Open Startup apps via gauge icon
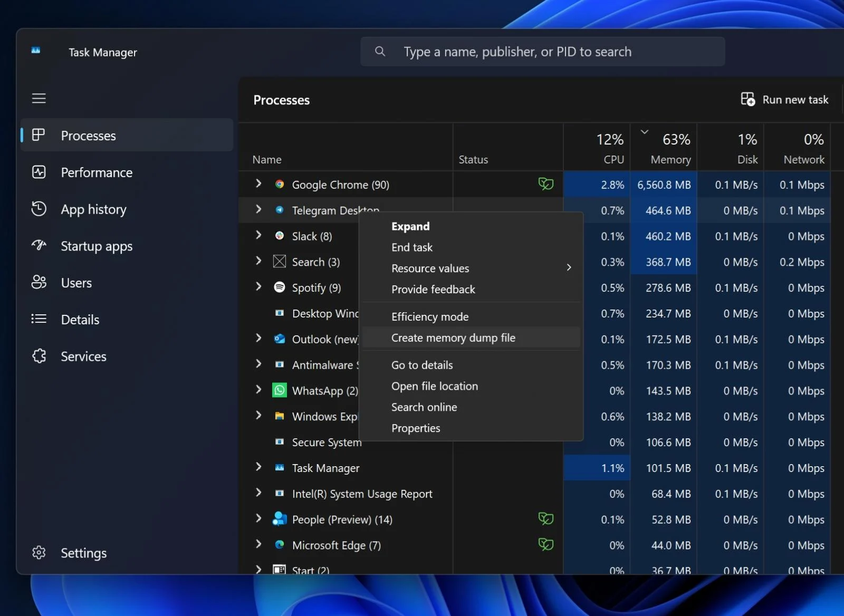Image resolution: width=844 pixels, height=616 pixels. pos(39,246)
